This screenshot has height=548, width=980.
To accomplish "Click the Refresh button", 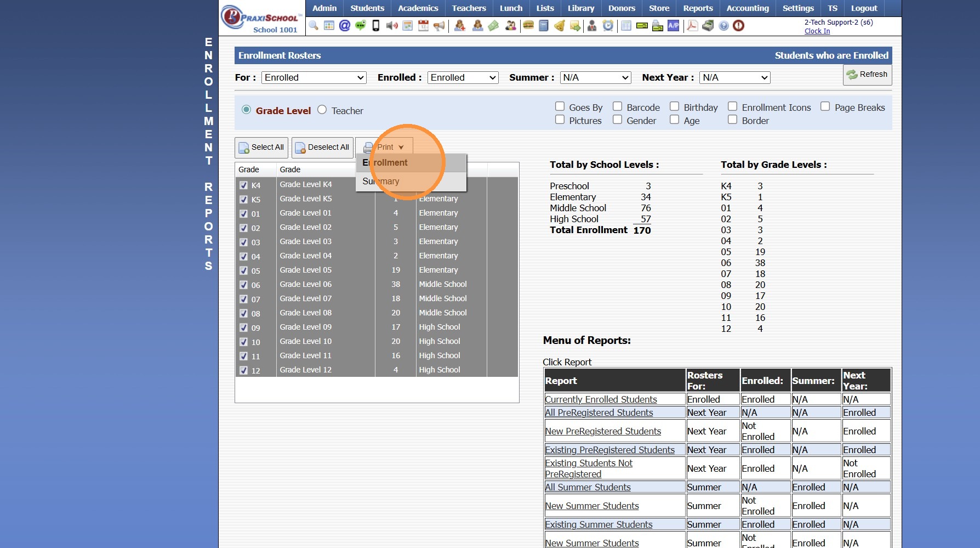I will pyautogui.click(x=867, y=75).
